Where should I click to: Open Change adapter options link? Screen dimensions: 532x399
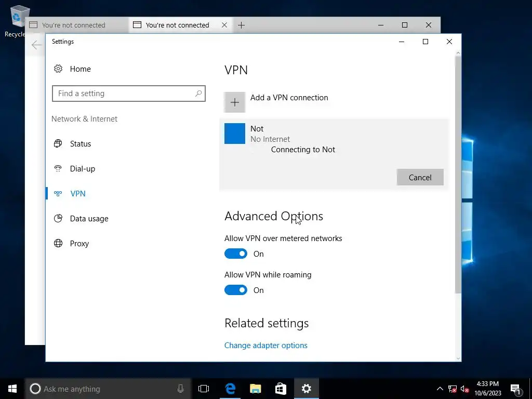pyautogui.click(x=265, y=345)
